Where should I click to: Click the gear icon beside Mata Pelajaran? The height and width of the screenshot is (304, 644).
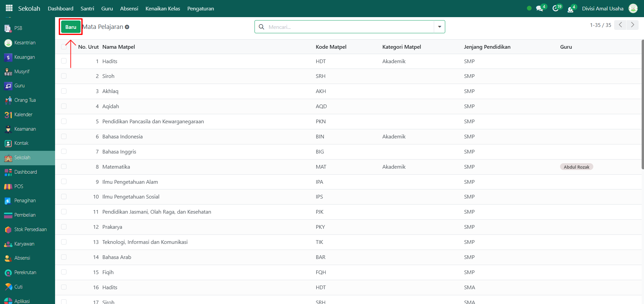click(x=127, y=27)
